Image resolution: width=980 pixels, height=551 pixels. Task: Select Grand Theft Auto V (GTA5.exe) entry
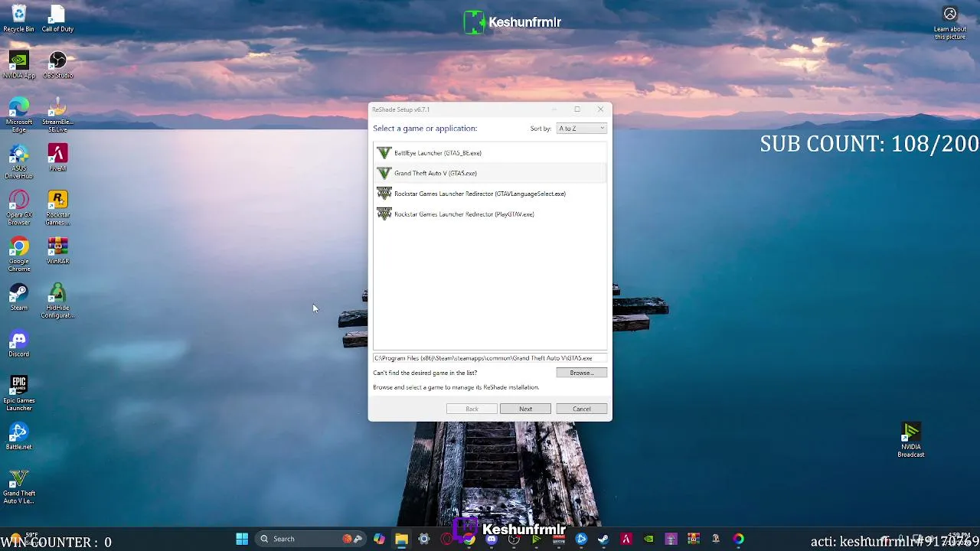click(x=490, y=173)
